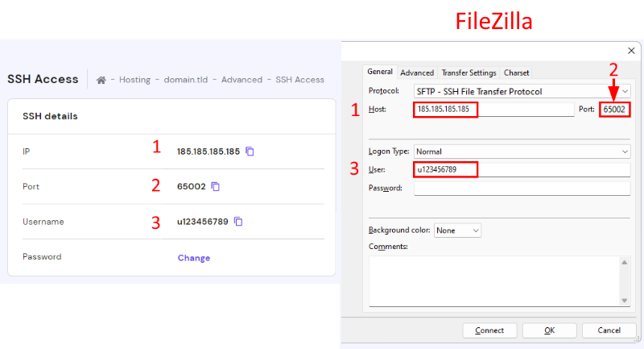Switch to the Advanced tab
Screen dimensions: 644x349
[x=417, y=73]
